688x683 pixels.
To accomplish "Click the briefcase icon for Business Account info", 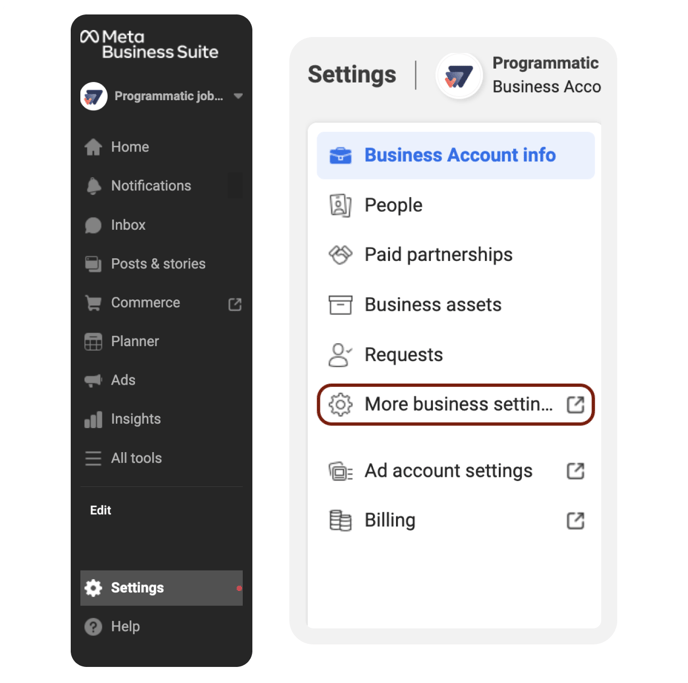I will tap(340, 155).
